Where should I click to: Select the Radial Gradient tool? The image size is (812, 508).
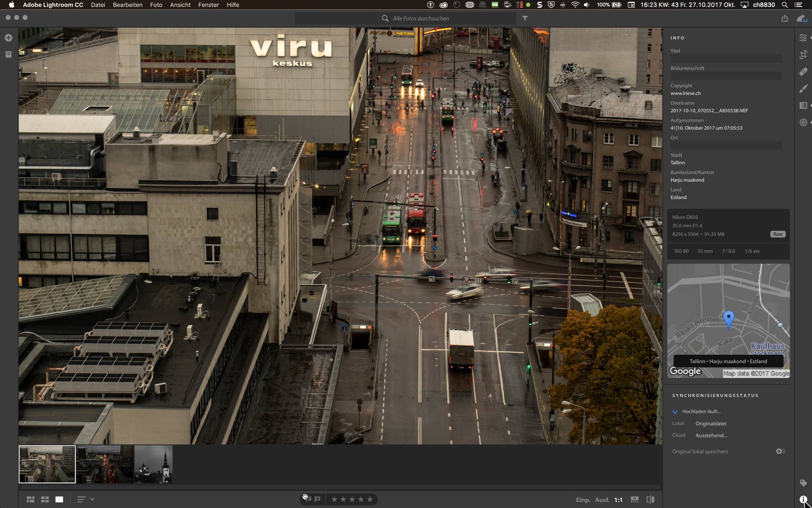pyautogui.click(x=803, y=122)
